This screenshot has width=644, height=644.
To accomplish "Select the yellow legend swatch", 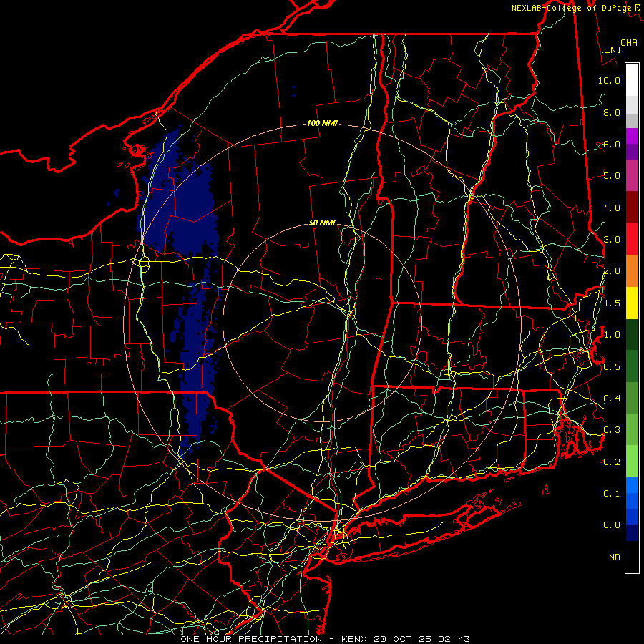I will (x=632, y=303).
